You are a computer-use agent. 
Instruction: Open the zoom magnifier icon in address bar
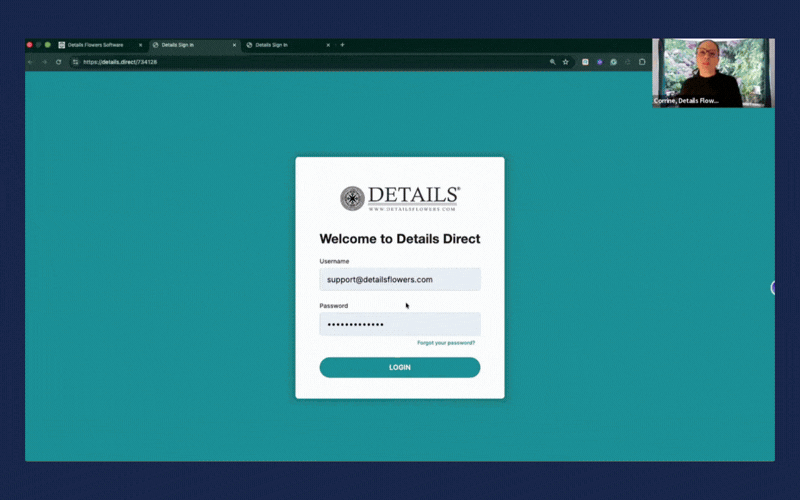552,62
